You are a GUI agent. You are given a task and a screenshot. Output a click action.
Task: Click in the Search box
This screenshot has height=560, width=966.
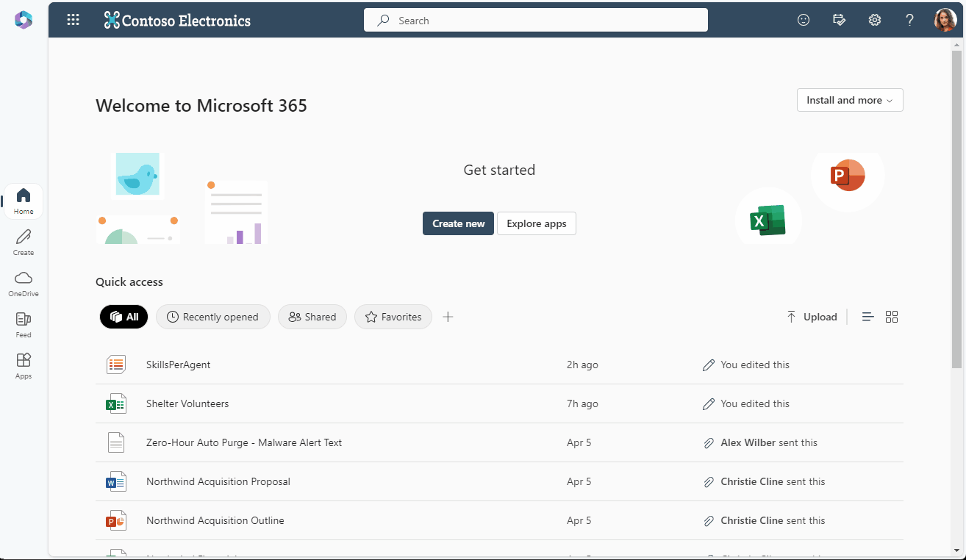536,21
